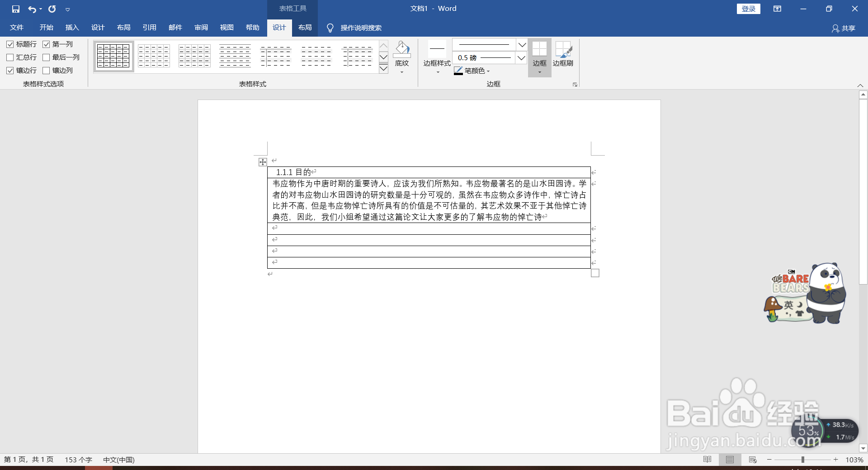Select the last visible table style thumbnail
The width and height of the screenshot is (868, 470).
click(357, 56)
